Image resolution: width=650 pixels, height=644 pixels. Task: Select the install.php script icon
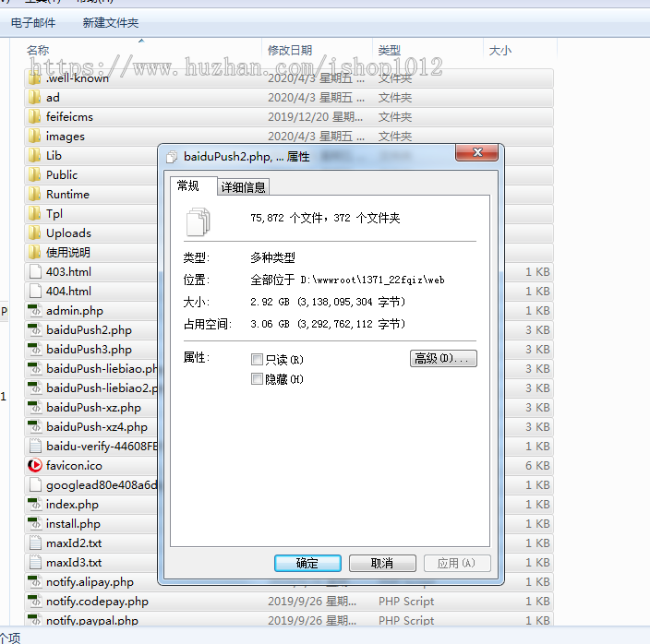point(35,524)
